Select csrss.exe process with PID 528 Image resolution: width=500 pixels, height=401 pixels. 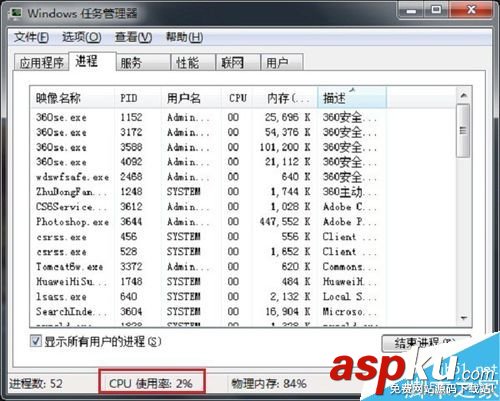click(x=207, y=252)
